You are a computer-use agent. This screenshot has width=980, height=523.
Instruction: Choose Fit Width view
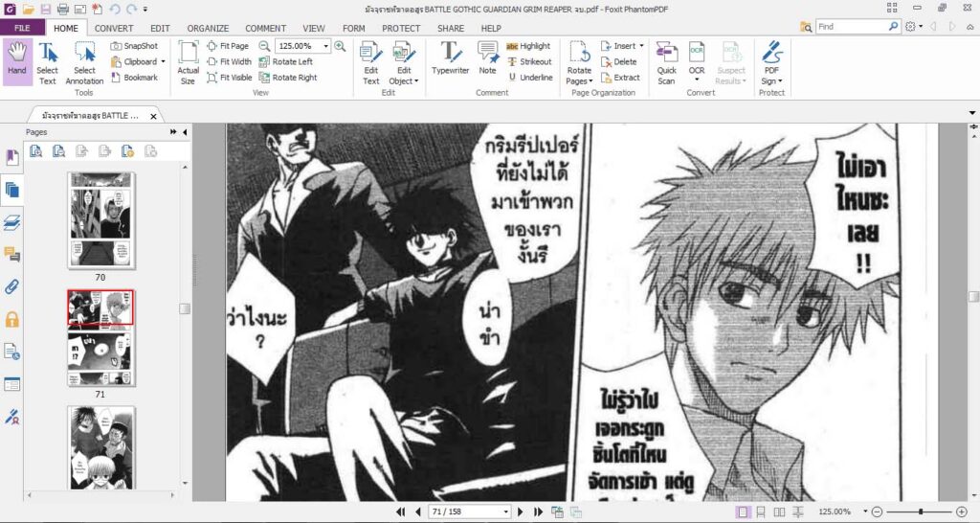click(230, 62)
